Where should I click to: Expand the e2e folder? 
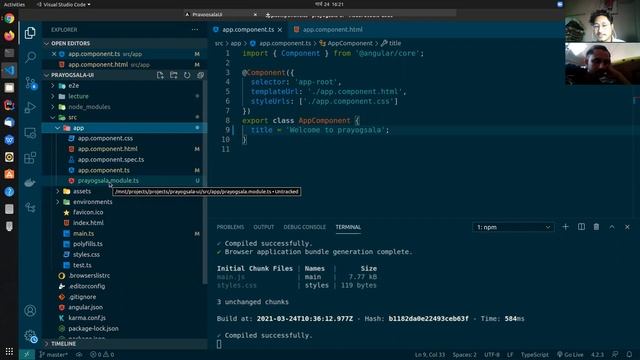(53, 86)
